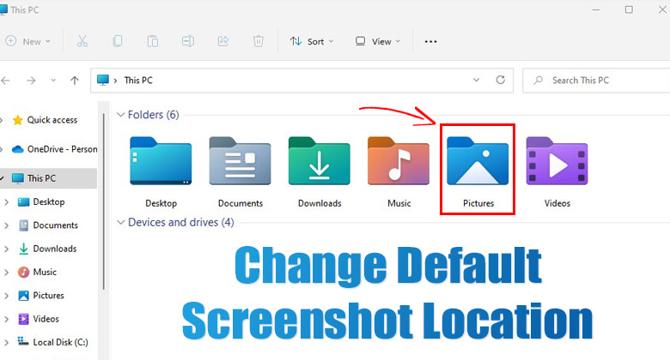
Task: Open the Music folder icon in main pane
Action: click(x=399, y=161)
